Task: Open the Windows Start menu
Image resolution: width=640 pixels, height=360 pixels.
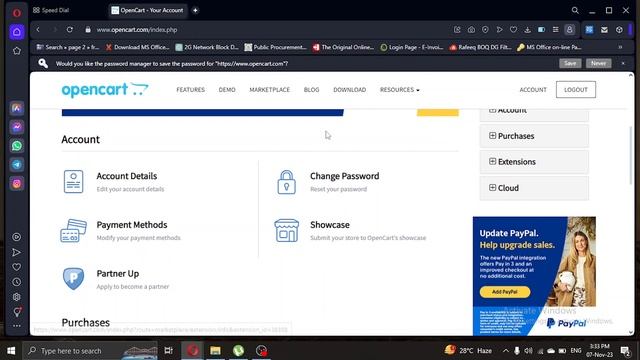Action: click(x=11, y=351)
